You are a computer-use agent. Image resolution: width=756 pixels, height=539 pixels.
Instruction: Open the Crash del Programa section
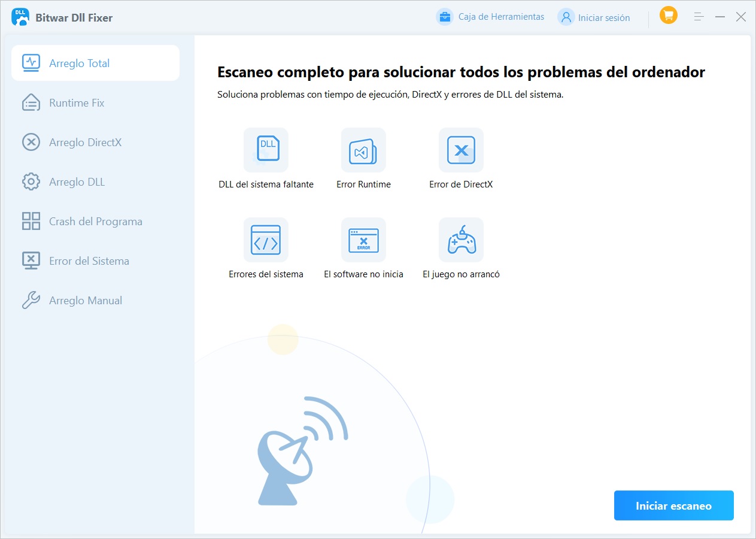[x=96, y=221]
